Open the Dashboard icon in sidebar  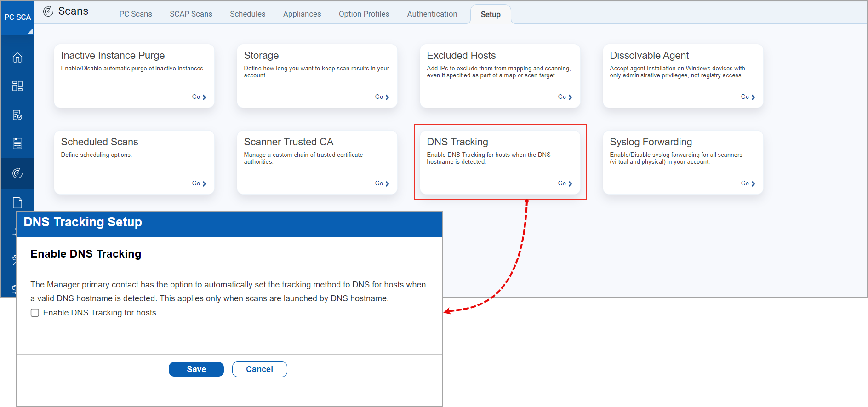[x=17, y=86]
